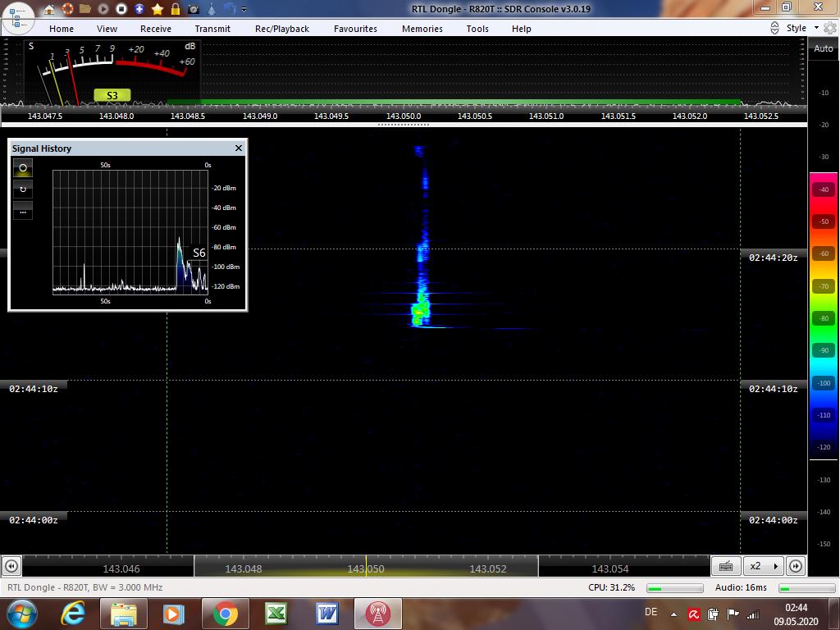Open the media player taskbar icon
840x630 pixels.
pos(173,614)
